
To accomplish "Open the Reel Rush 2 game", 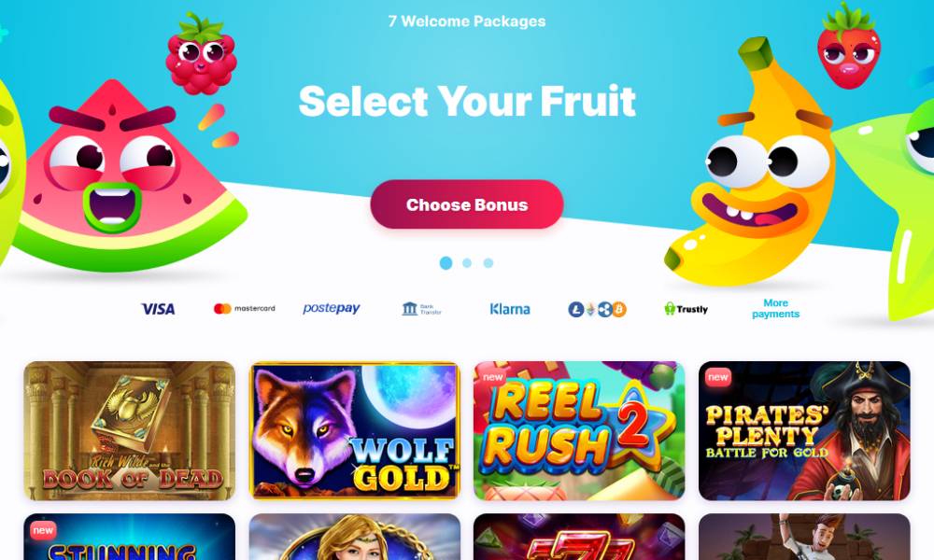I will click(579, 431).
